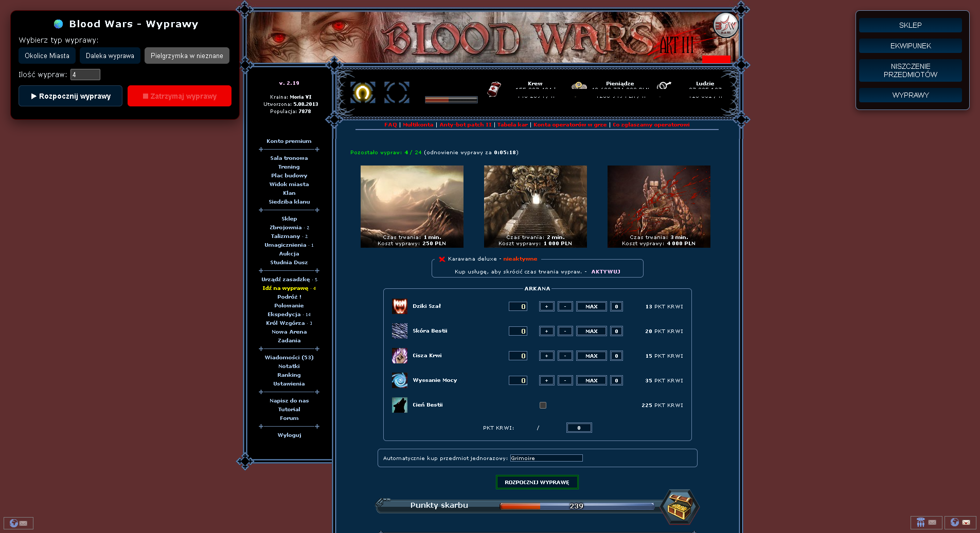The height and width of the screenshot is (533, 980).
Task: Click the golden horseshoe icon
Action: (363, 93)
